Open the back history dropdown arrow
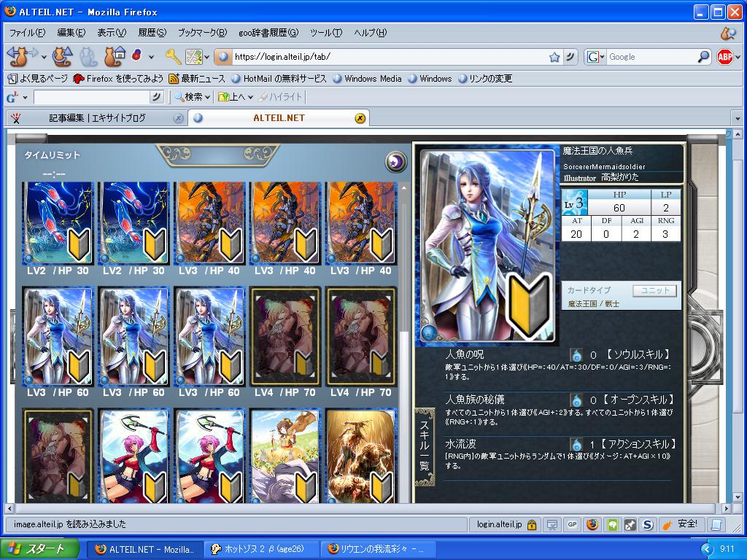The image size is (747, 560). tap(44, 57)
